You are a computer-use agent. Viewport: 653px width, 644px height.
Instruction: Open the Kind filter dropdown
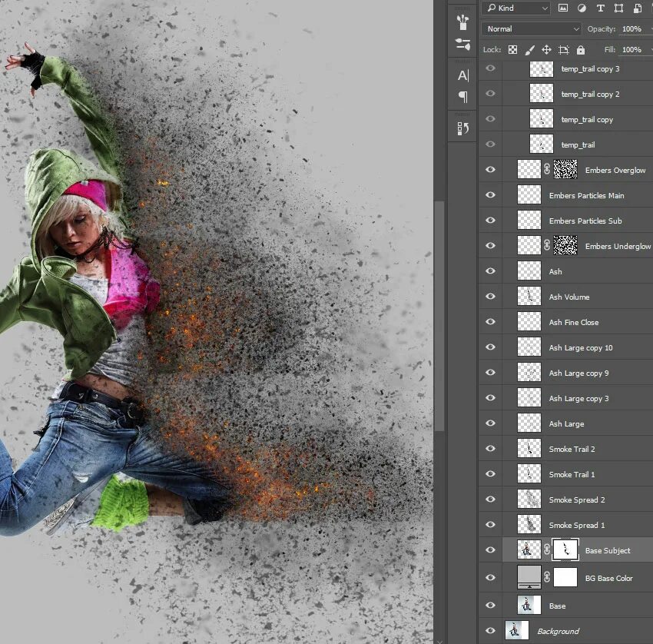coord(516,8)
